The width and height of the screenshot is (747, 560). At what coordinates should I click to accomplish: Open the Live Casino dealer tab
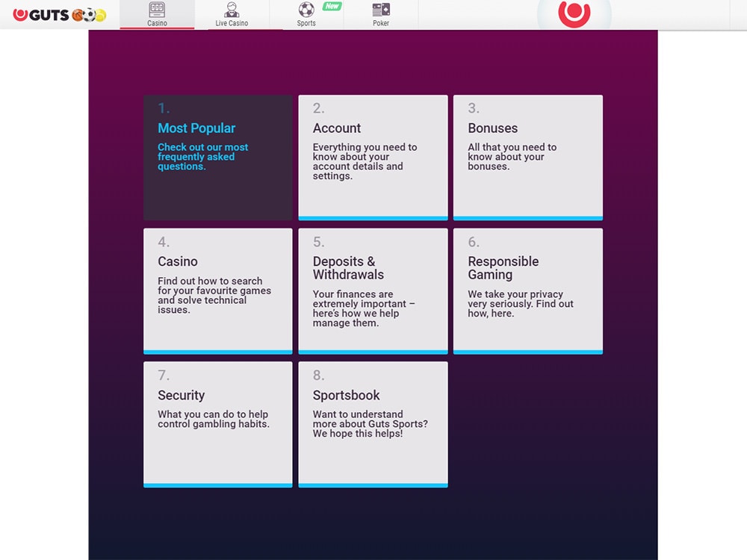point(232,14)
